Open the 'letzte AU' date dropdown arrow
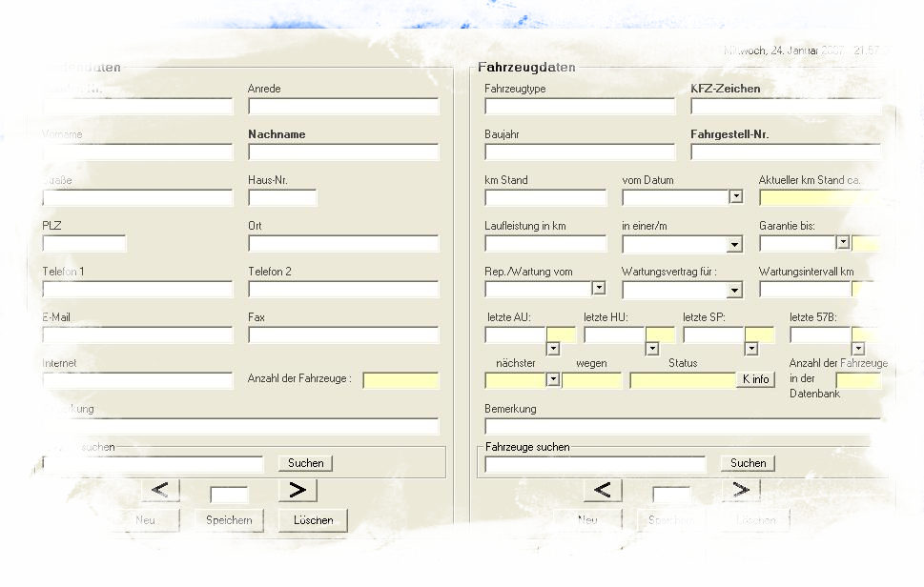Screen dimensions: 924x587 coord(552,349)
